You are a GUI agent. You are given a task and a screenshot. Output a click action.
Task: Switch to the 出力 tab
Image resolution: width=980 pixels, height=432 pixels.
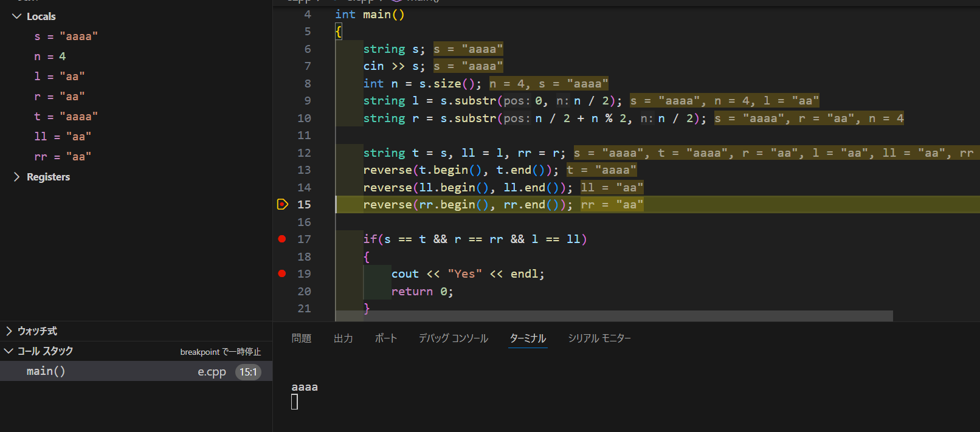343,338
